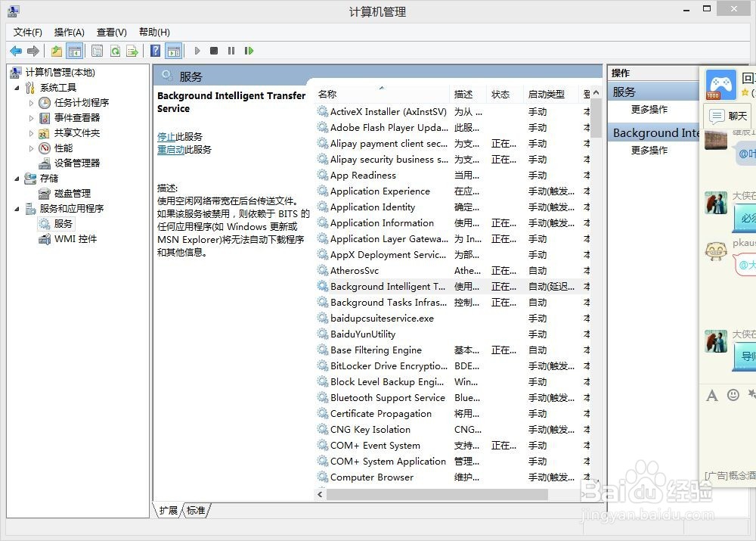The width and height of the screenshot is (756, 541).
Task: Select the Base Filtering Engine service
Action: pos(453,350)
